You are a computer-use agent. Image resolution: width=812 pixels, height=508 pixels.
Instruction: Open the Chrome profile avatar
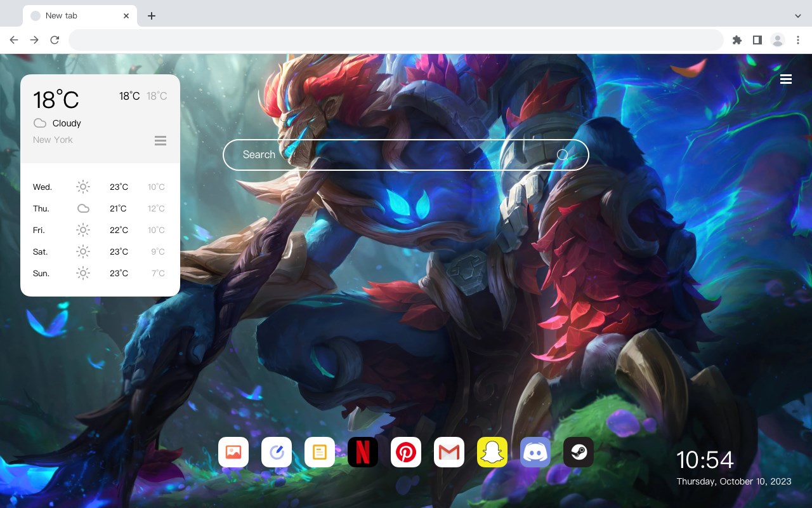[x=778, y=40]
